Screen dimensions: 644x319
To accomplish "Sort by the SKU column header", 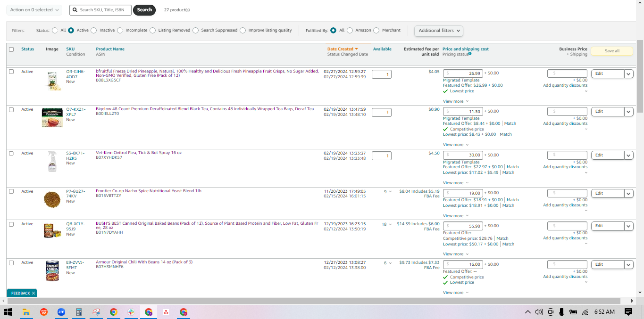I will [x=70, y=49].
